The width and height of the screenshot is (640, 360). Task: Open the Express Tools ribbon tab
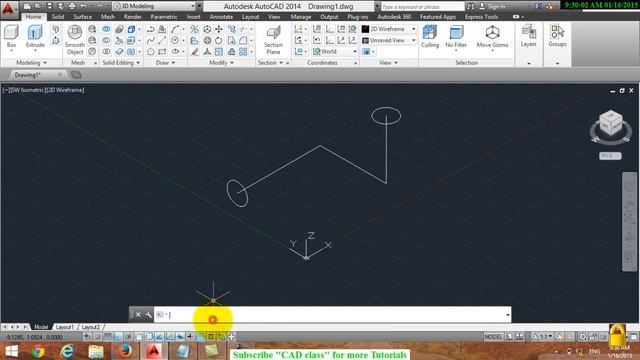pos(481,17)
